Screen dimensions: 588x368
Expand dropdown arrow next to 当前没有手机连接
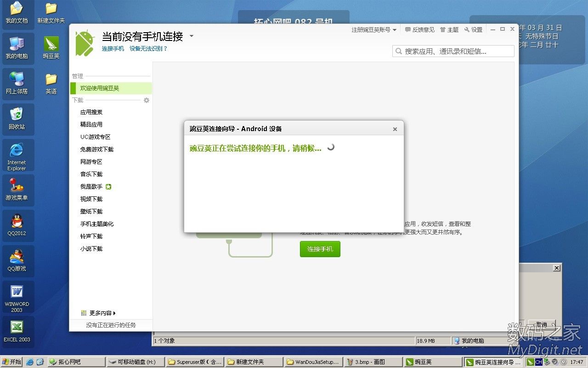pyautogui.click(x=192, y=36)
